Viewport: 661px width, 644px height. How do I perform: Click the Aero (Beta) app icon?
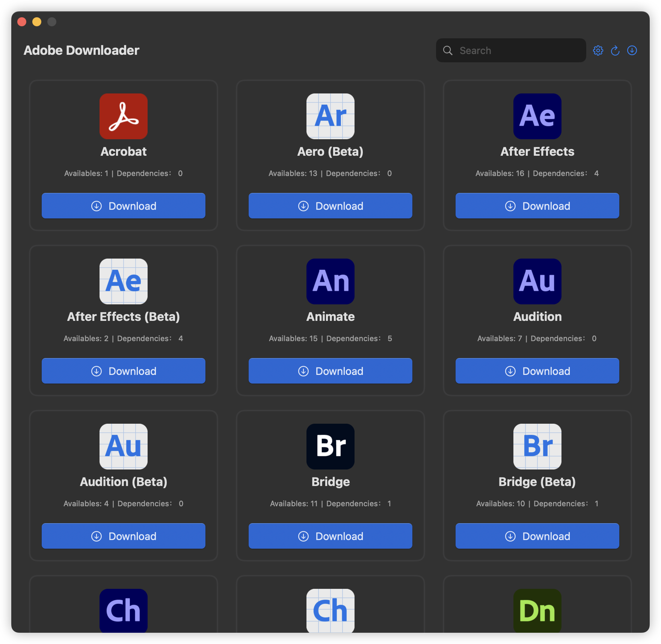click(x=330, y=116)
